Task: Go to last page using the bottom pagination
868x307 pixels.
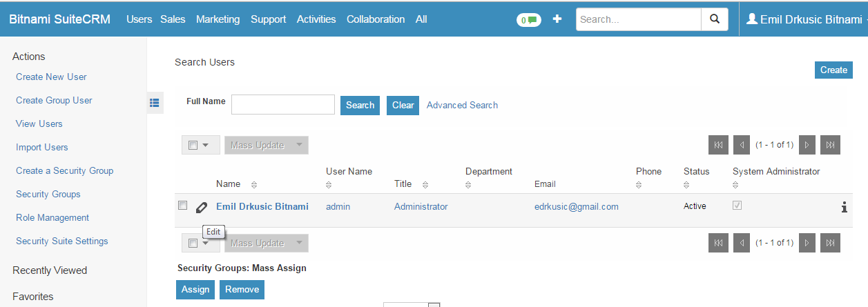Action: 831,243
